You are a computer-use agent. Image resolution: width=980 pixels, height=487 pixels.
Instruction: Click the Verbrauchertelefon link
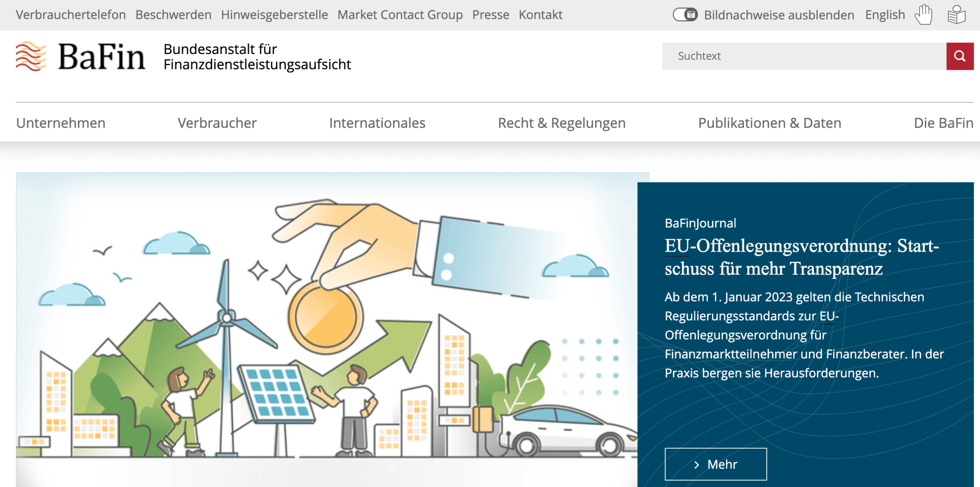point(70,15)
